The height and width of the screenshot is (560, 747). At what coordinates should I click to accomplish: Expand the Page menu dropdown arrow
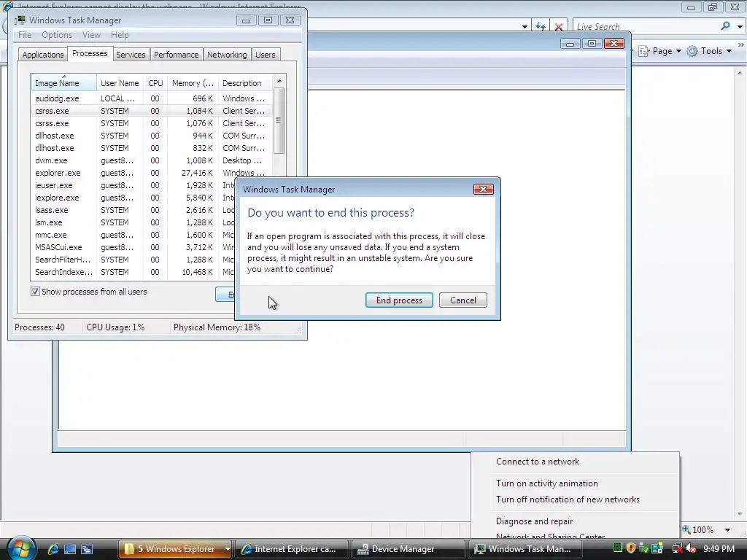(678, 51)
